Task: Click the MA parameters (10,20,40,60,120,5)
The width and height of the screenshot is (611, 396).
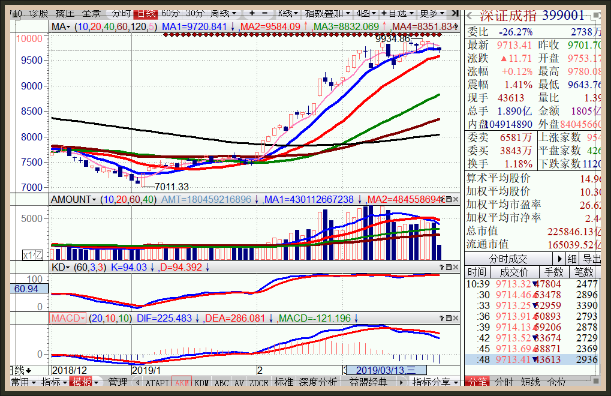Action: (x=115, y=27)
